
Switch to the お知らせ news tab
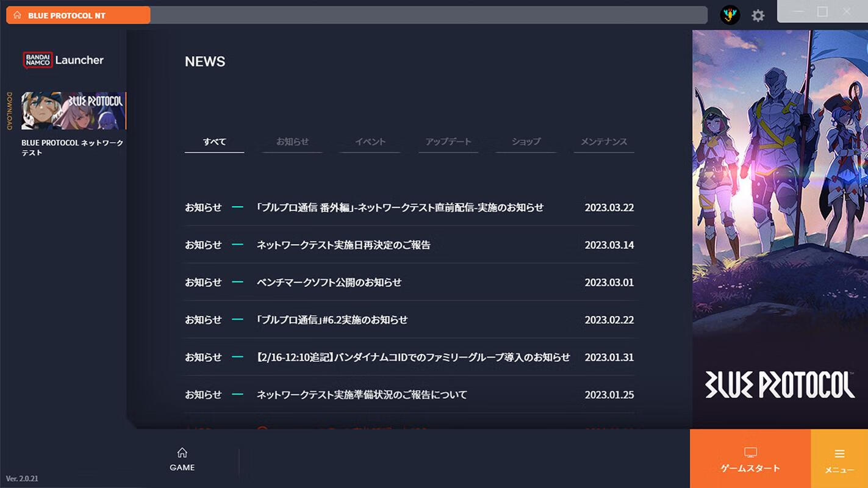(292, 142)
